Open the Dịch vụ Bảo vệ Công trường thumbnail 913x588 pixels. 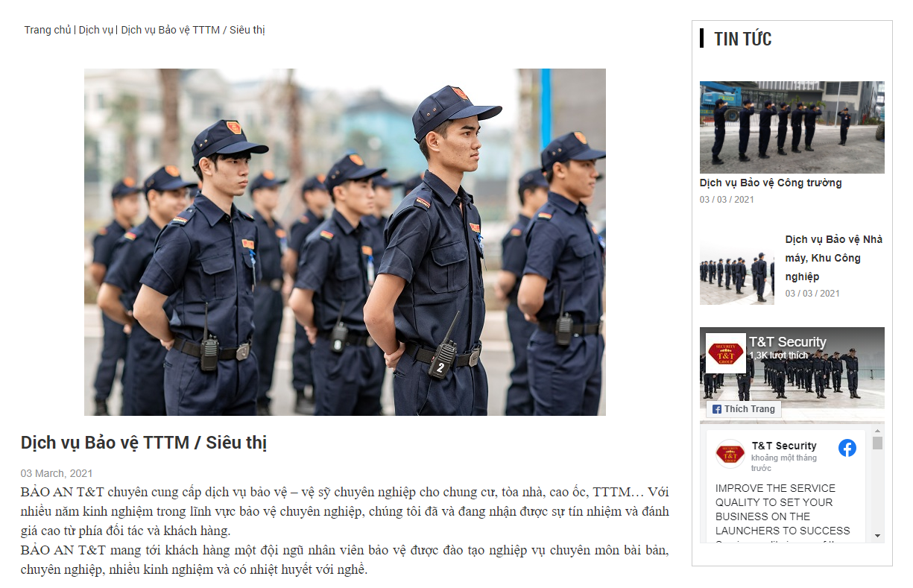tap(792, 127)
